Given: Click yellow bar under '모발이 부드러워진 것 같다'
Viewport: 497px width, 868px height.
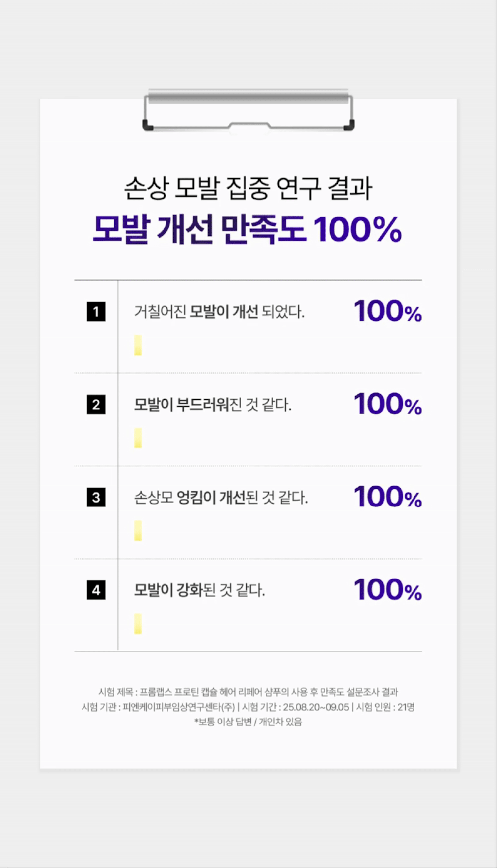Looking at the screenshot, I should 138,438.
